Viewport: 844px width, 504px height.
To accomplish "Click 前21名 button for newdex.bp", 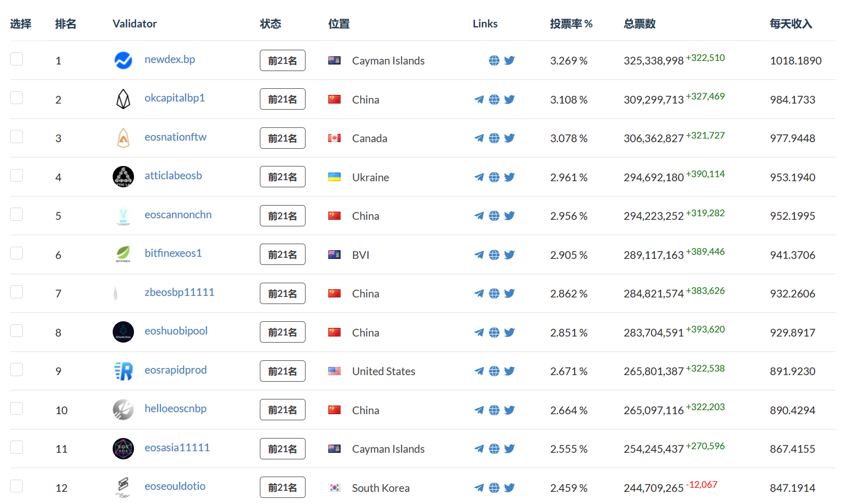I will [283, 60].
